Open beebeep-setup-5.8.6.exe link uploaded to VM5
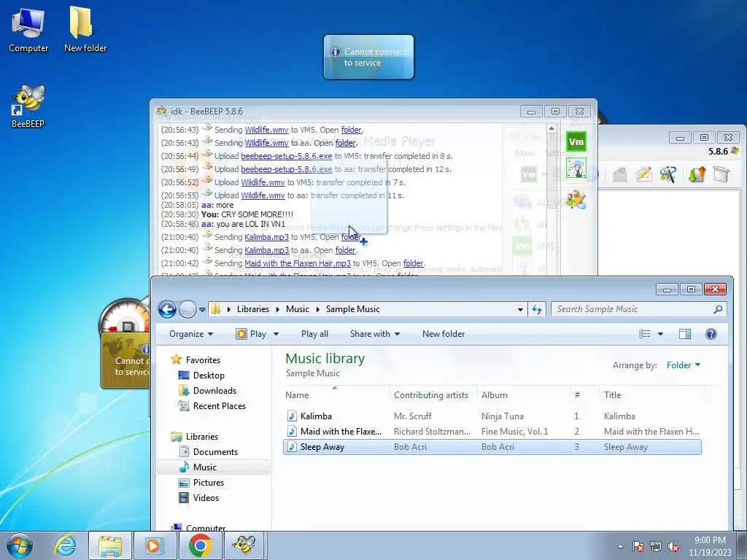 point(286,156)
